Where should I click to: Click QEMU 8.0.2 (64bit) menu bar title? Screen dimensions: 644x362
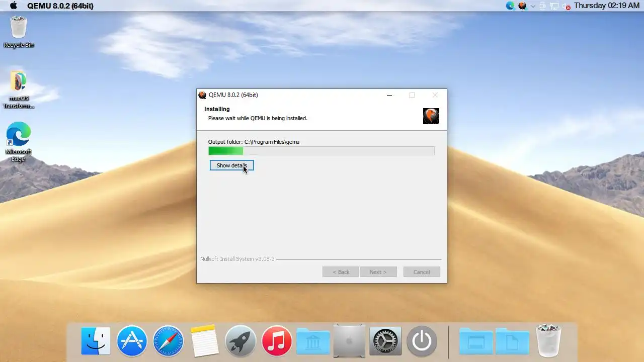60,6
